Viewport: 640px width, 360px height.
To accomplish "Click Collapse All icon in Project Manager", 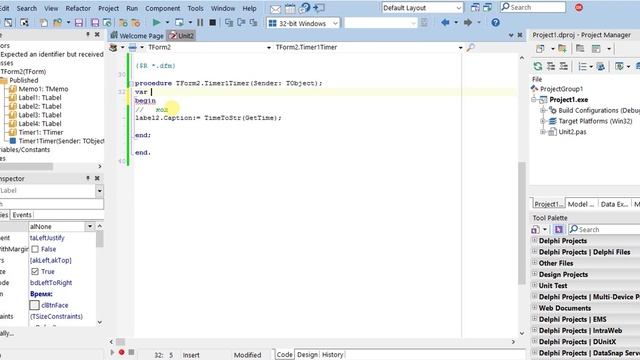I will pyautogui.click(x=564, y=66).
